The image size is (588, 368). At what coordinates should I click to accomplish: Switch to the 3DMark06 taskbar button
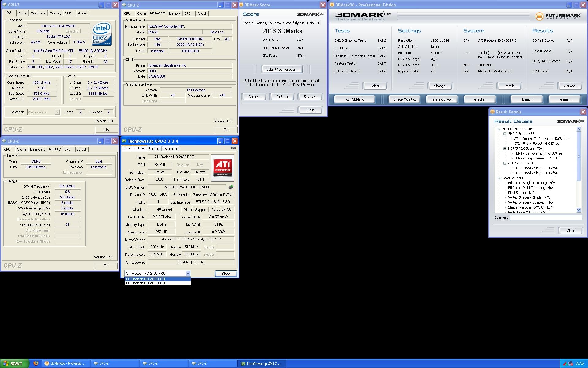(x=66, y=363)
